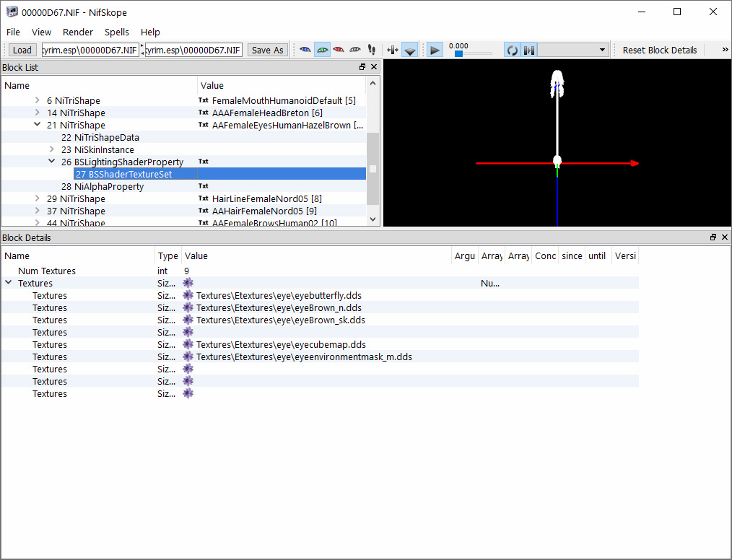The image size is (732, 560).
Task: Click the NifSkope app icon in title bar
Action: click(12, 12)
